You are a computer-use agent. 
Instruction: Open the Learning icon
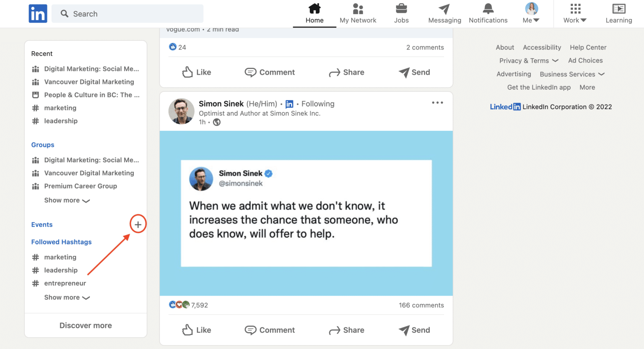(x=618, y=8)
